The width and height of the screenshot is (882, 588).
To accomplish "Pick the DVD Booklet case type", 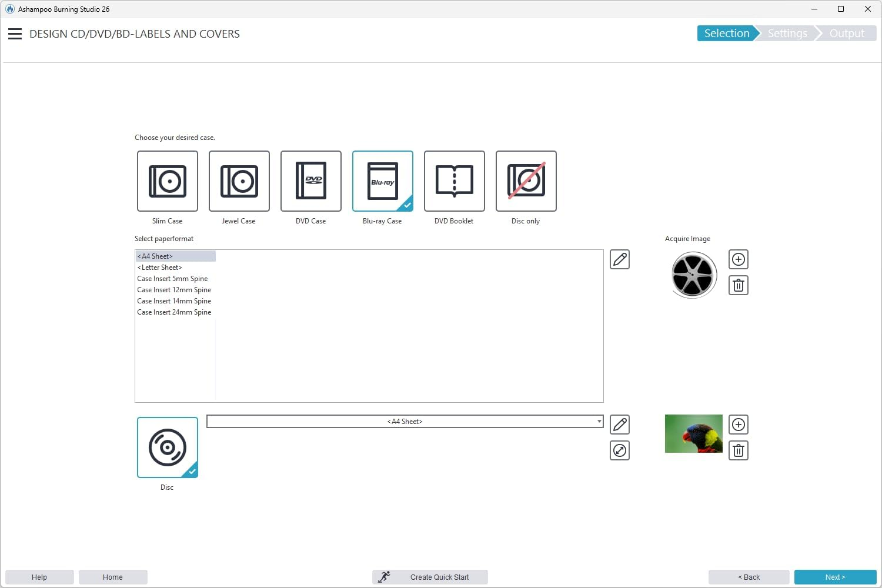I will tap(454, 181).
